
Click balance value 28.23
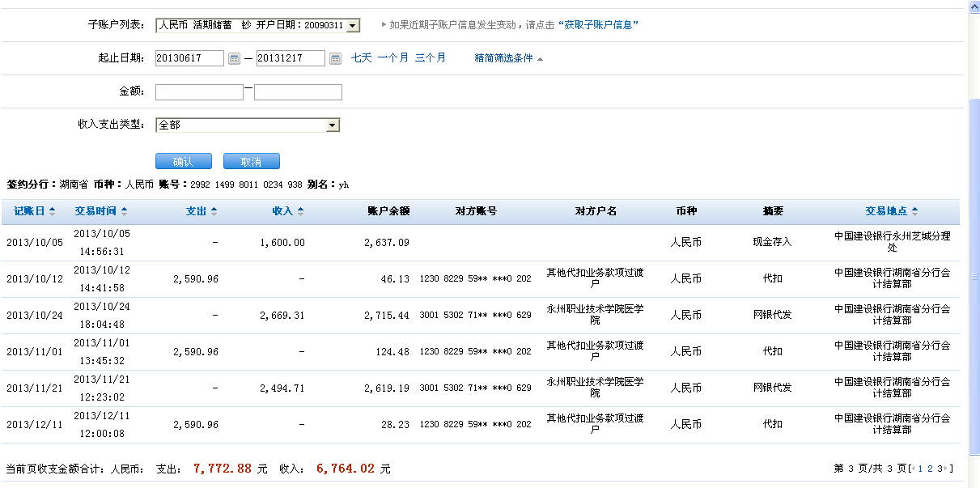click(396, 424)
